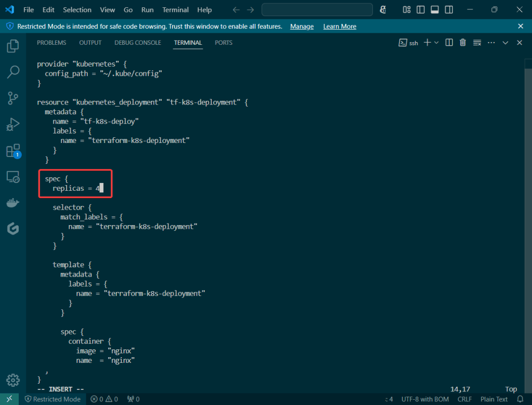Open the Remote Explorer view
The width and height of the screenshot is (532, 405).
[13, 177]
